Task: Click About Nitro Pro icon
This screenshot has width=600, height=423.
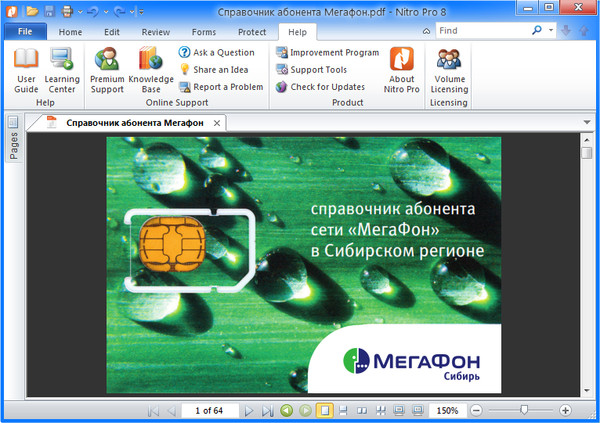Action: 402,68
